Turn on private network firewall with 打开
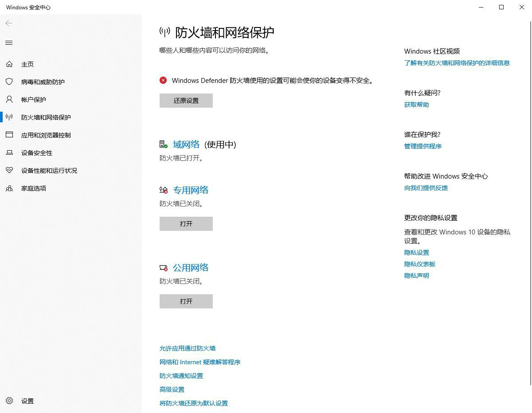The width and height of the screenshot is (532, 413). [x=186, y=224]
